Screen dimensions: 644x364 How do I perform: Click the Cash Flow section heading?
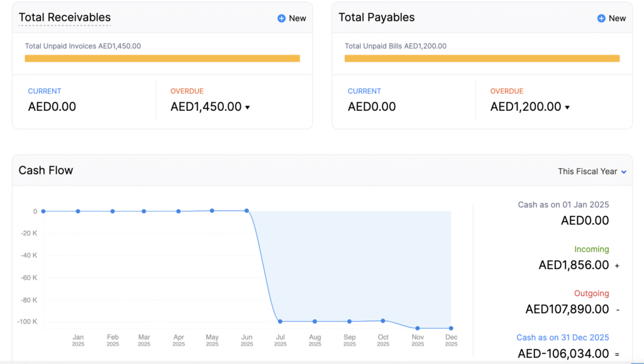46,170
